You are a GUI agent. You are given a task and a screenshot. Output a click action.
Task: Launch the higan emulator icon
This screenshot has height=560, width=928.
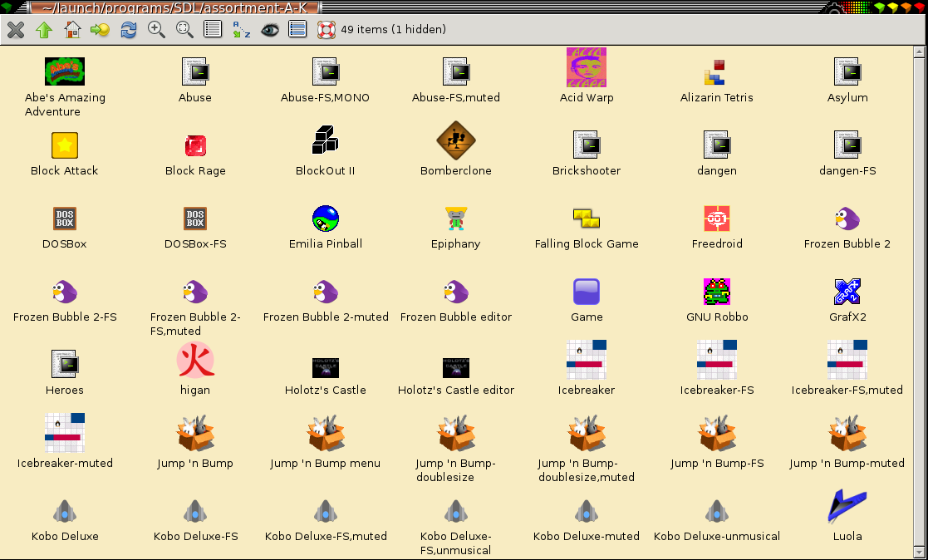click(x=195, y=360)
